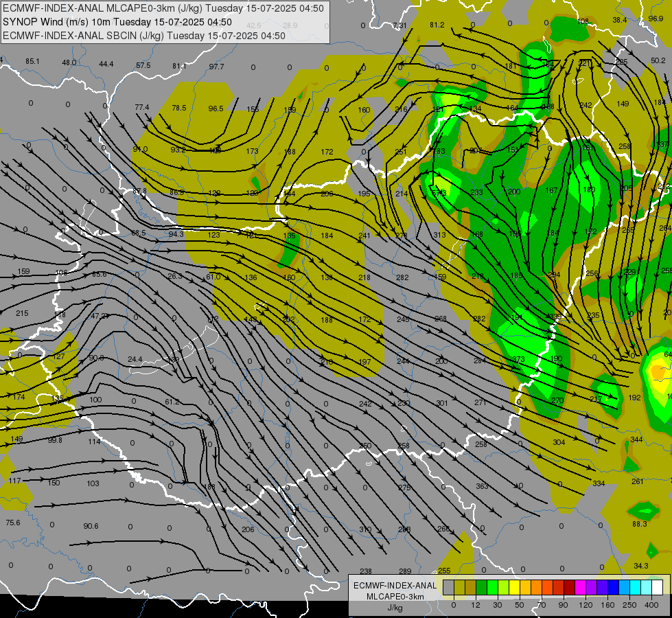Image resolution: width=672 pixels, height=618 pixels.
Task: Click the gray swatch in the MLCAPE legend
Action: pos(448,587)
